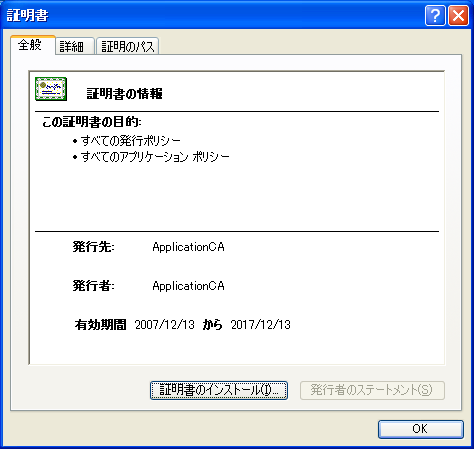Click the 発行先 ApplicationCA value
The width and height of the screenshot is (474, 449).
(188, 247)
